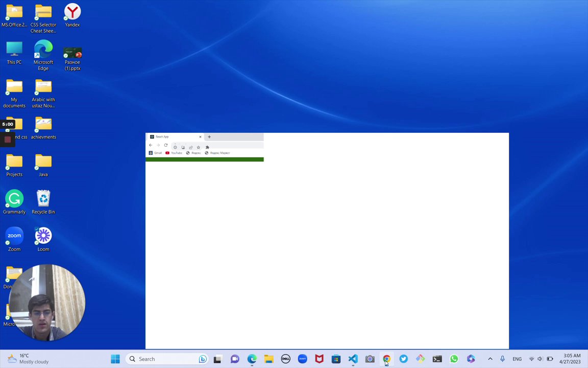Select the Microsoft Edge desktop shortcut
This screenshot has height=368, width=588.
(x=43, y=55)
